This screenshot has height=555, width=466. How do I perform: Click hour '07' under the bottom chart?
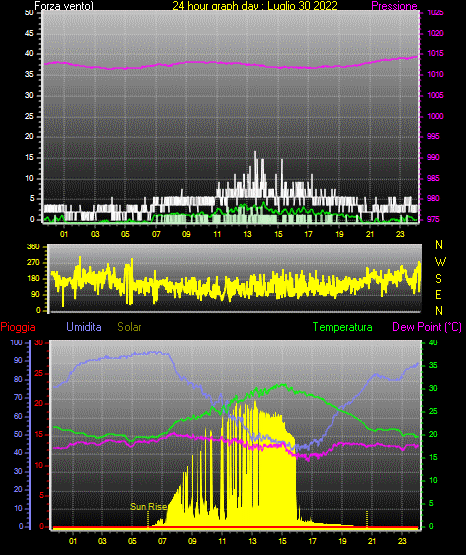162,541
